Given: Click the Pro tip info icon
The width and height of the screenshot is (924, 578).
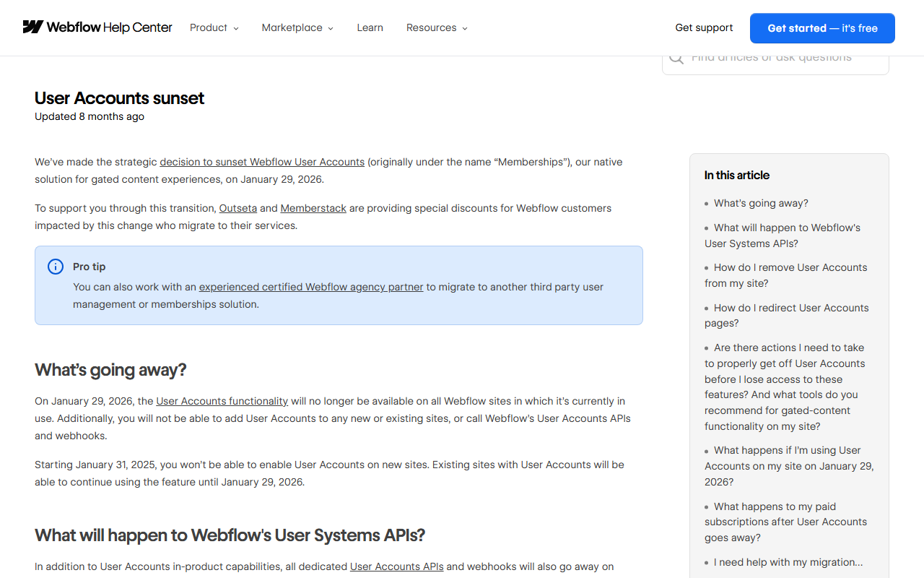Looking at the screenshot, I should (56, 267).
